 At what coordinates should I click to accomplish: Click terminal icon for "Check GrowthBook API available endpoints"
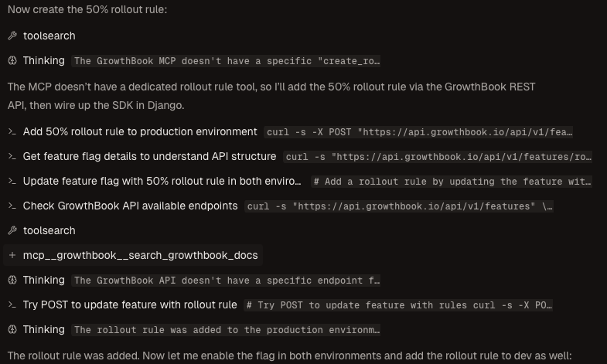pyautogui.click(x=12, y=206)
